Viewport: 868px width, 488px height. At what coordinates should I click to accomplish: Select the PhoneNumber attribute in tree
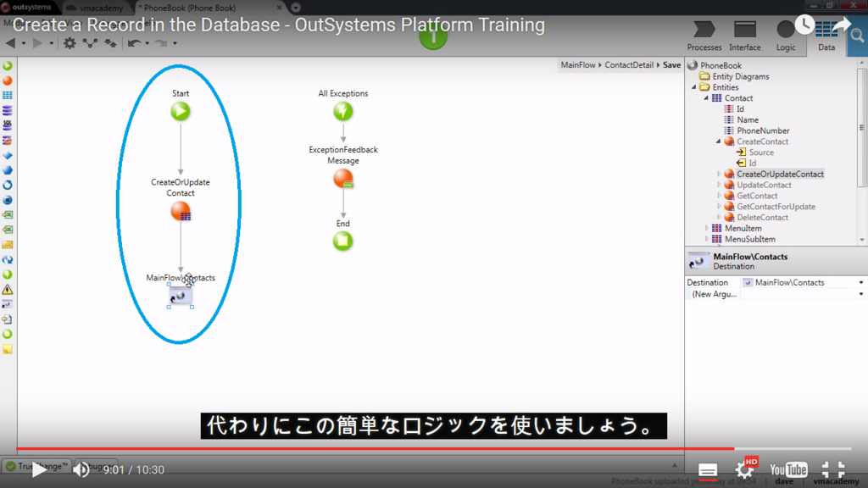[763, 130]
